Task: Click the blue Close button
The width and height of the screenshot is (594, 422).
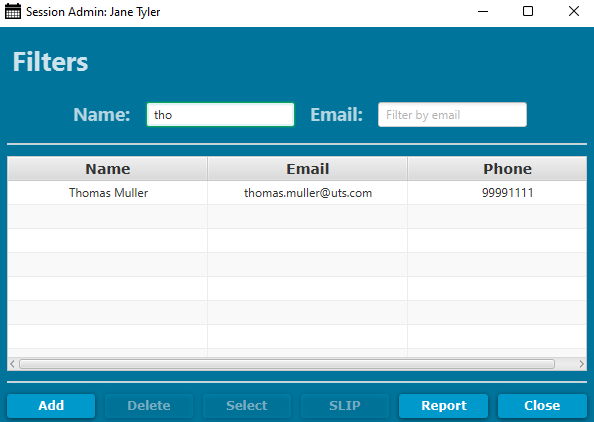Action: coord(542,406)
